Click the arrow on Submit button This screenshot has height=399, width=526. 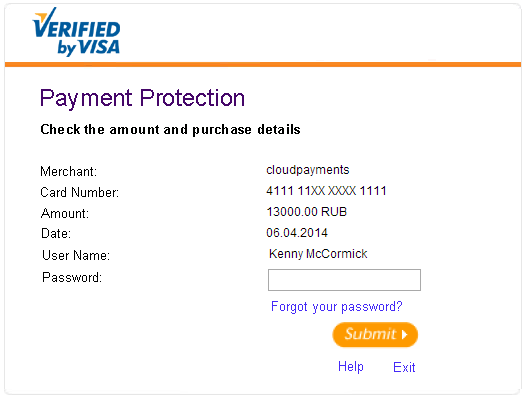pyautogui.click(x=404, y=335)
